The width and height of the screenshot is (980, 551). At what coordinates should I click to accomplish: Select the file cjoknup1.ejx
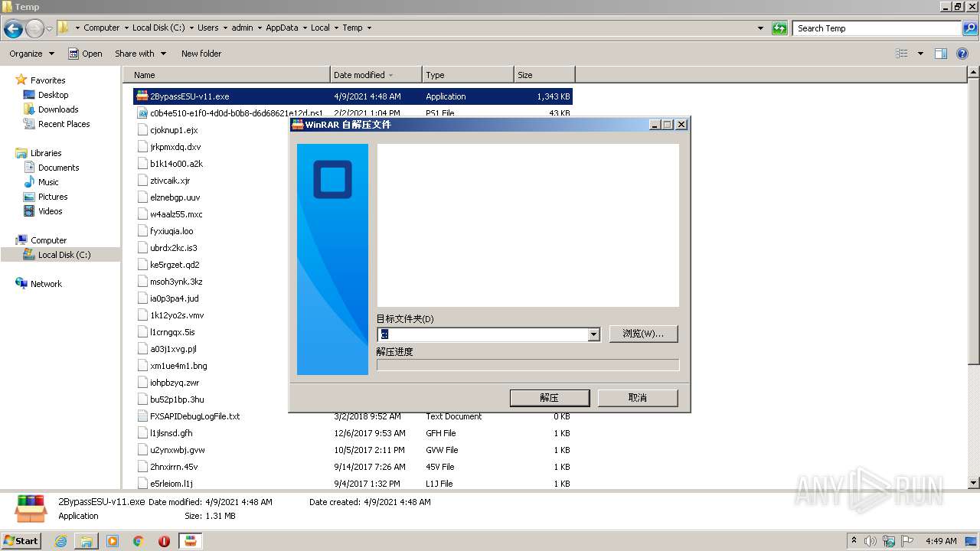(x=174, y=130)
